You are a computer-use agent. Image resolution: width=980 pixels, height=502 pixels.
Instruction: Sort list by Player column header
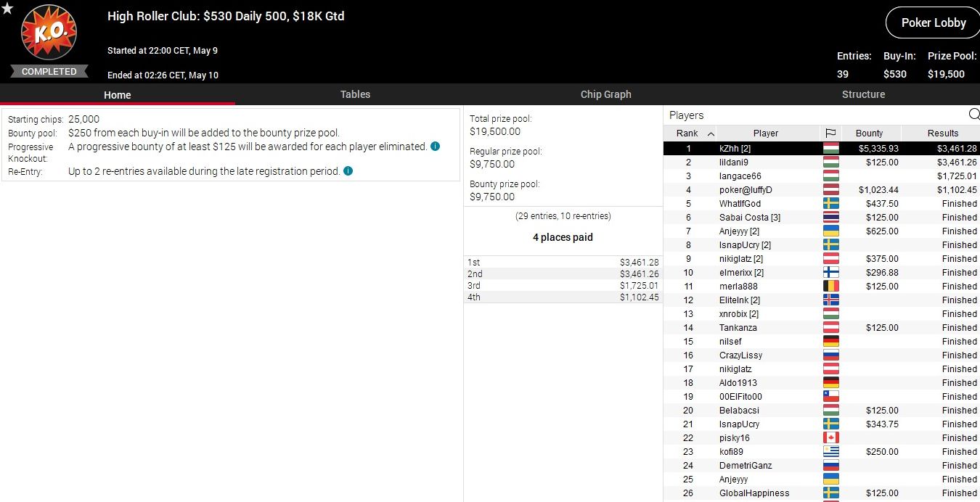[765, 133]
